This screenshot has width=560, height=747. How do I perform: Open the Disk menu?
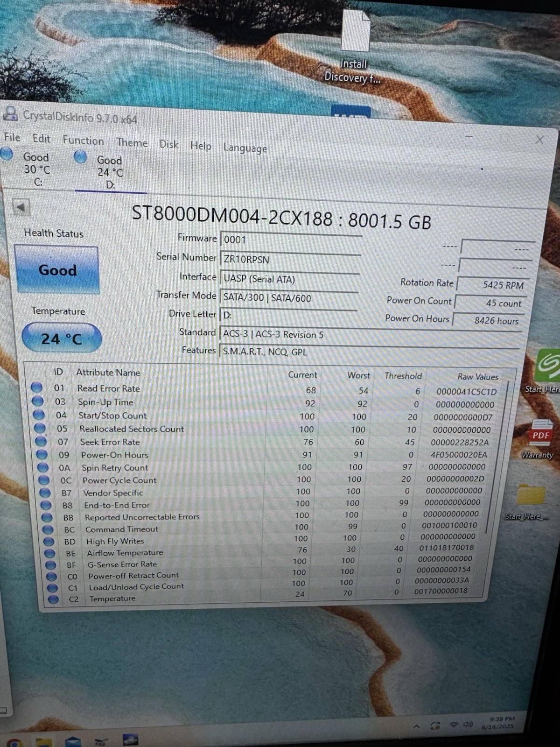(169, 144)
